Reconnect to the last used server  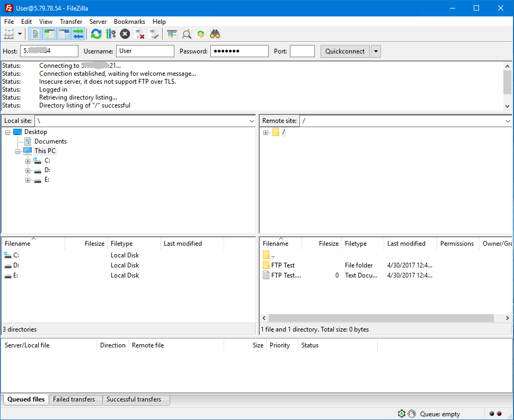(x=155, y=33)
